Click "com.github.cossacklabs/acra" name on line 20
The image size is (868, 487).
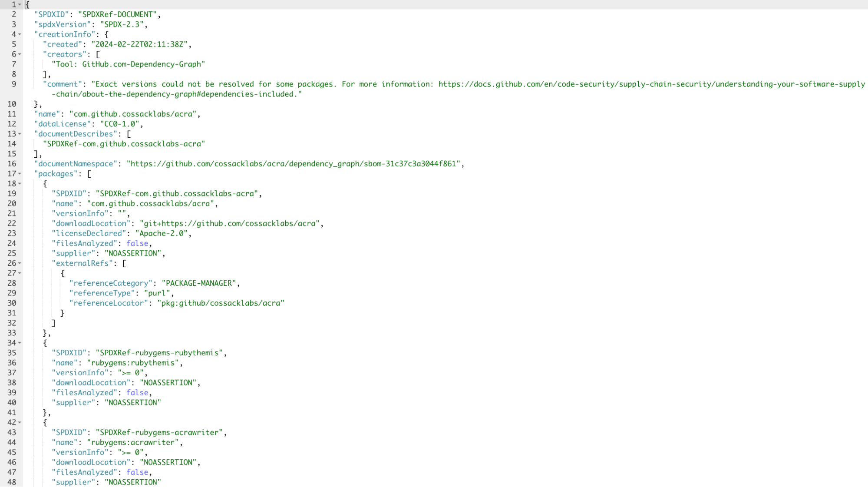150,203
